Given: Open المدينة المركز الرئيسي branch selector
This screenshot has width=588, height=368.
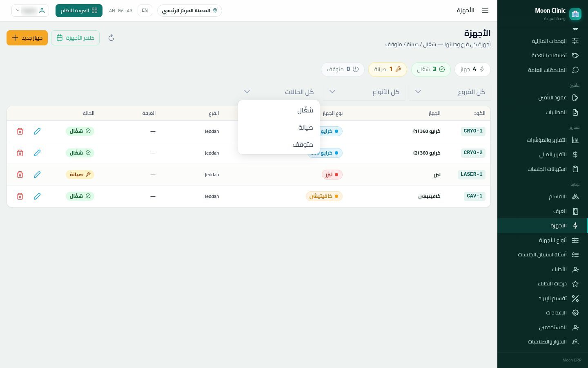Looking at the screenshot, I should [189, 11].
